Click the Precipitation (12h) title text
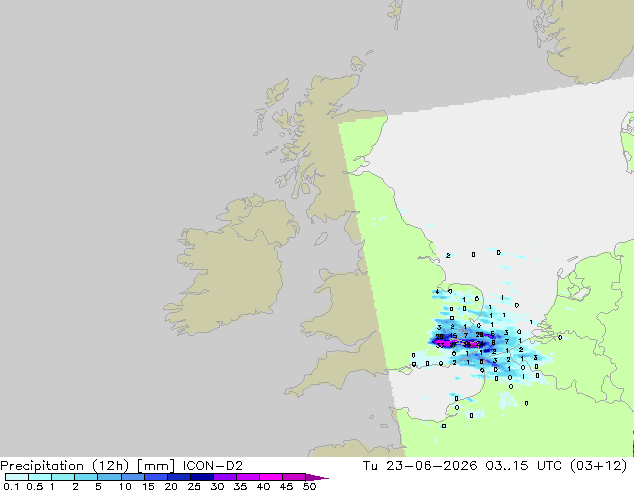The height and width of the screenshot is (490, 634). tap(64, 466)
